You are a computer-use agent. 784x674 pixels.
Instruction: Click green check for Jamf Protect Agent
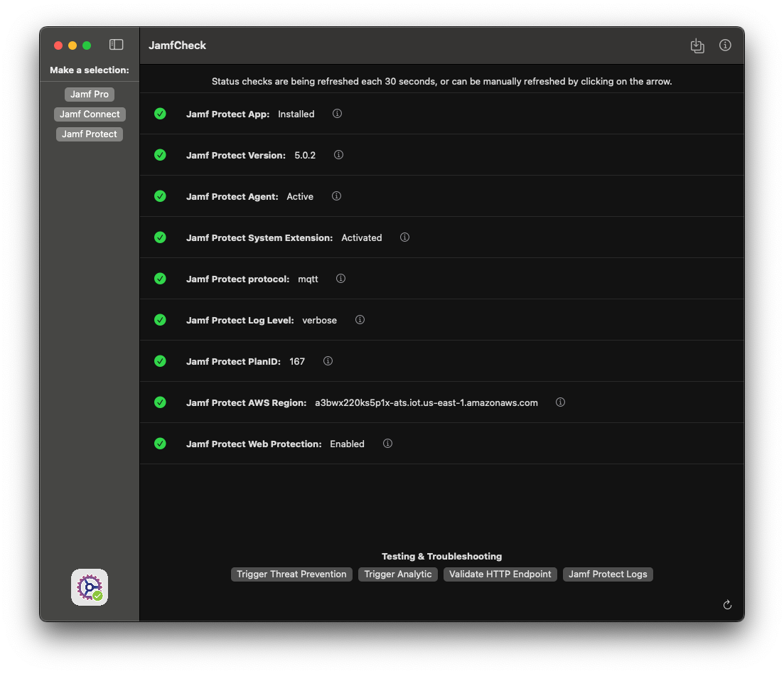tap(160, 196)
